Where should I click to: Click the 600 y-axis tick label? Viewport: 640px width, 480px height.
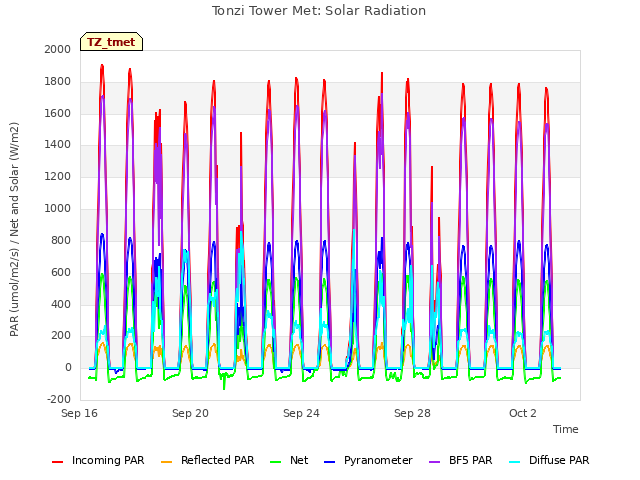61,272
